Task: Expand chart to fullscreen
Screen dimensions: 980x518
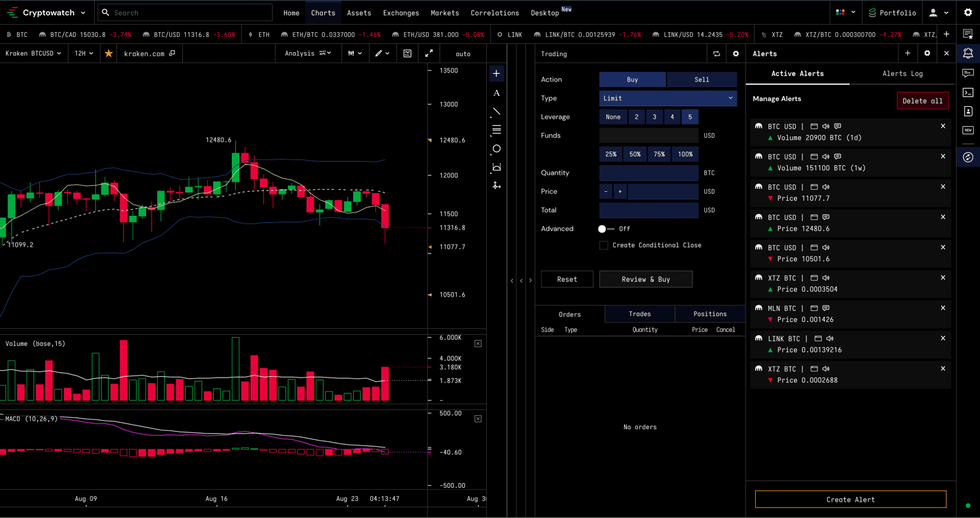Action: pyautogui.click(x=429, y=53)
